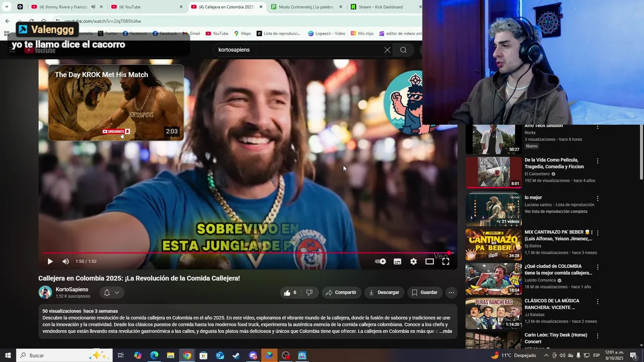
Task: Open weather widget 11°C Despejado
Action: tap(513, 355)
